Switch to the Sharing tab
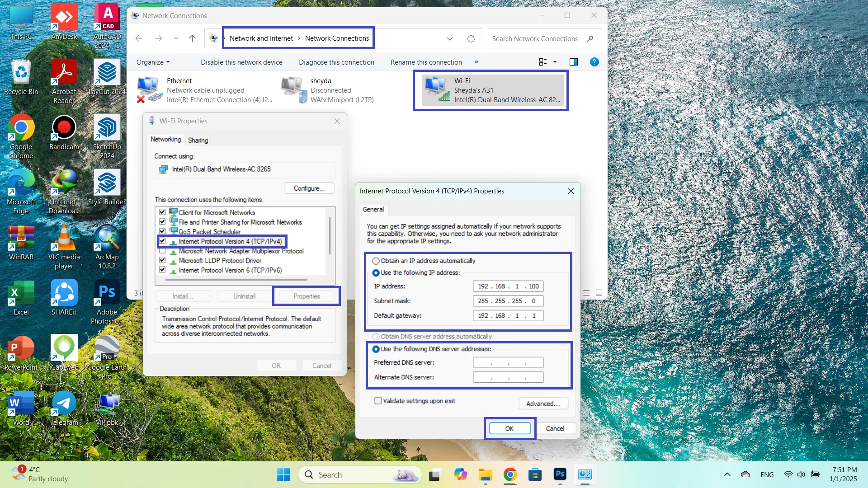The image size is (868, 488). [x=198, y=140]
